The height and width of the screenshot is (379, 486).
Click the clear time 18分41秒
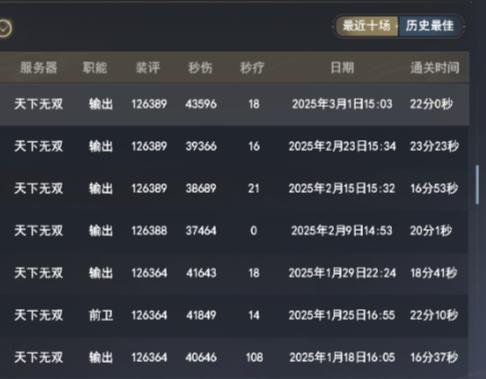[434, 273]
